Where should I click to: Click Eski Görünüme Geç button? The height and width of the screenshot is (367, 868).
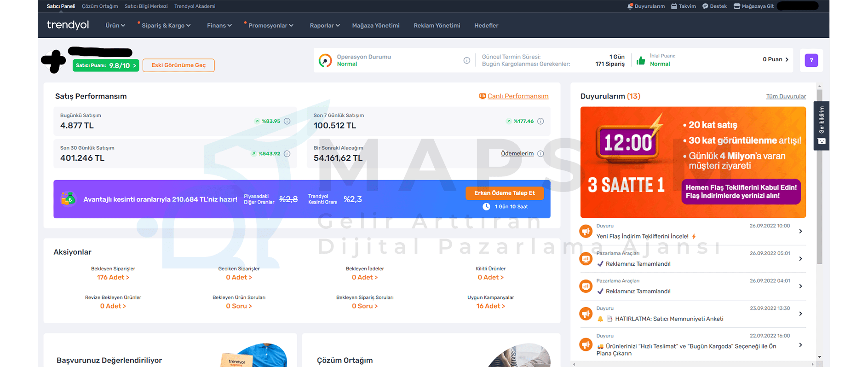[178, 65]
